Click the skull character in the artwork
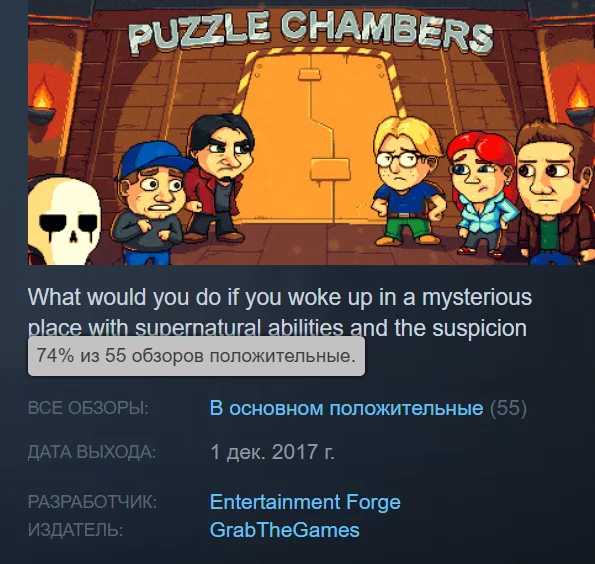Screen dimensions: 595x564 coord(64,219)
